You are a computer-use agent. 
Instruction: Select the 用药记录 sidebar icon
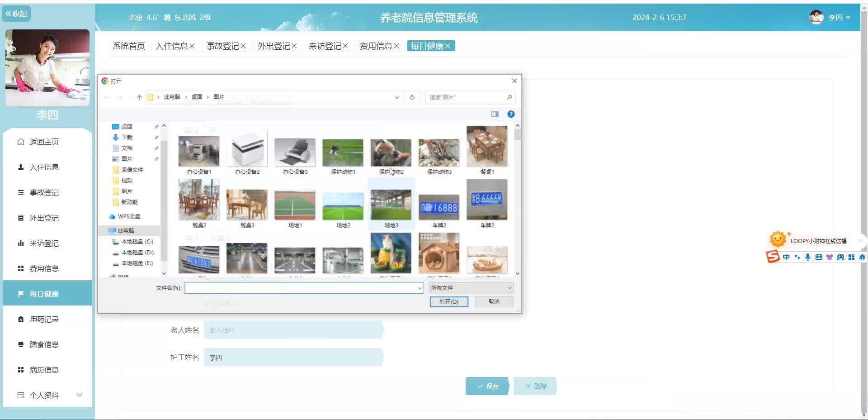20,319
